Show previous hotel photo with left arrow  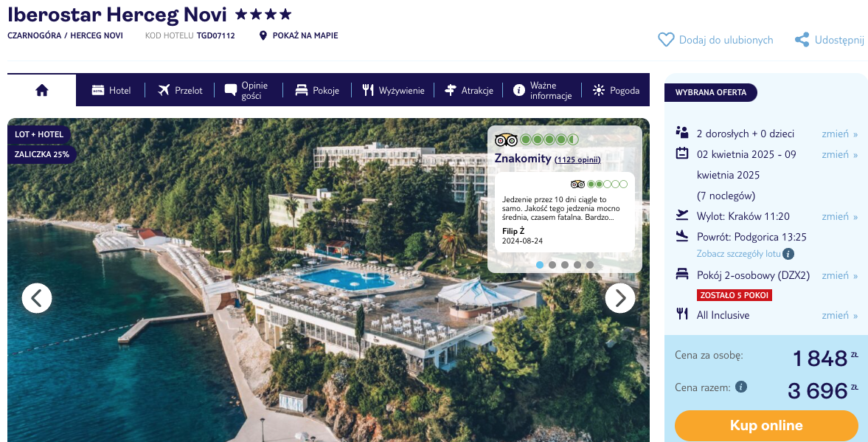point(37,298)
